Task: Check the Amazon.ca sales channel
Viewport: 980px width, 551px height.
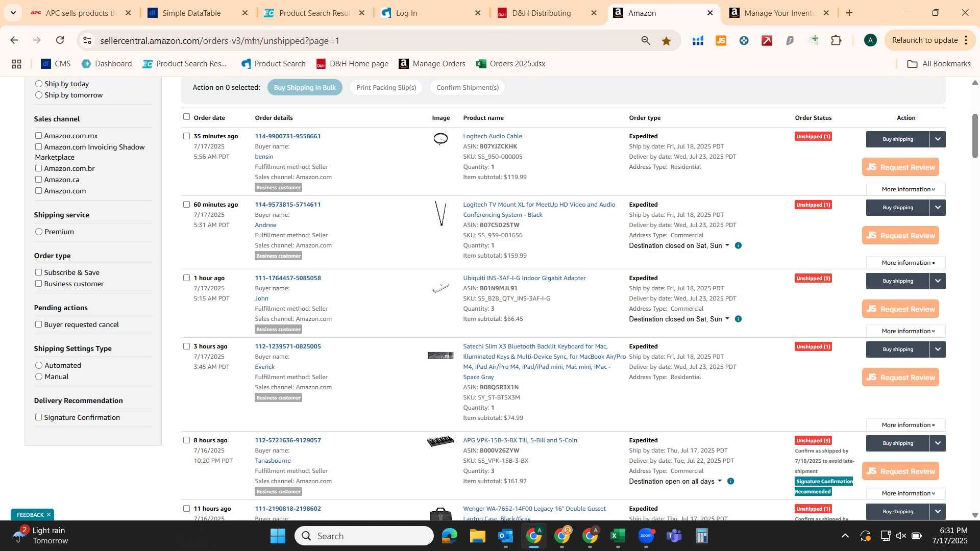Action: tap(38, 180)
